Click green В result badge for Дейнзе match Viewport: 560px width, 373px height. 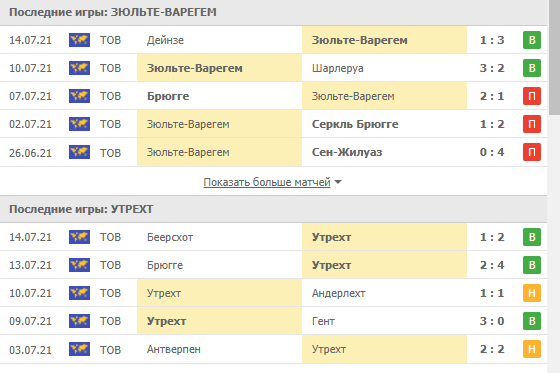point(532,40)
